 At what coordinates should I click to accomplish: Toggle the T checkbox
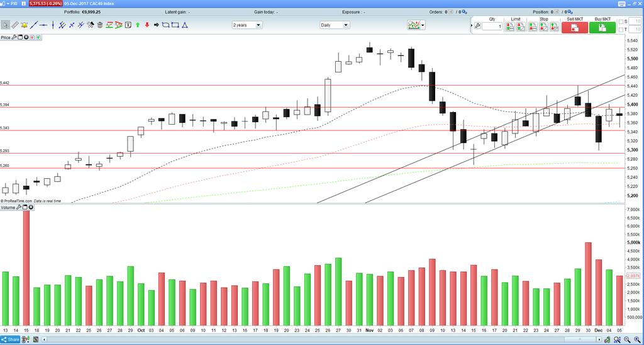click(x=621, y=30)
